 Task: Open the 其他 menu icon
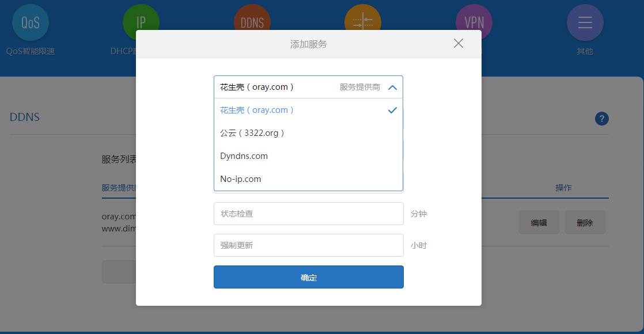point(585,22)
